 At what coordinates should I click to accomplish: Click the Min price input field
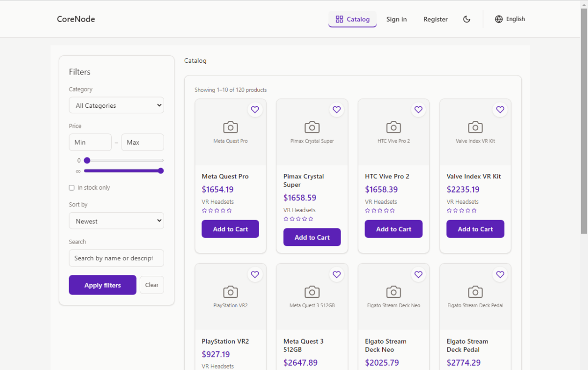[90, 143]
